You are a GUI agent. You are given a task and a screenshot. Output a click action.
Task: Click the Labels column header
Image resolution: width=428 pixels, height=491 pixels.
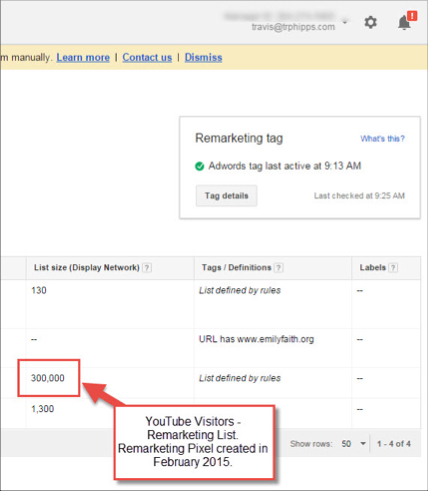click(x=373, y=267)
